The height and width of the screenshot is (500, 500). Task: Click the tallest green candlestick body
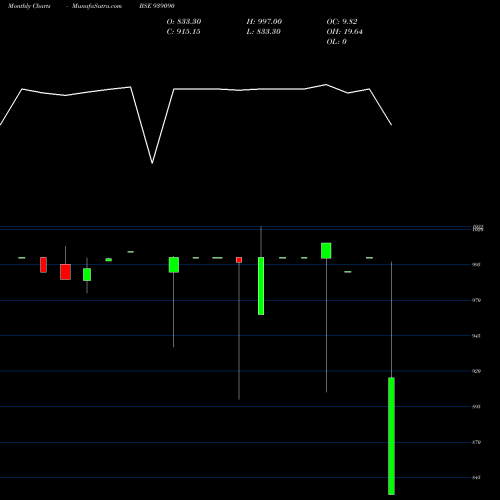[x=391, y=436]
